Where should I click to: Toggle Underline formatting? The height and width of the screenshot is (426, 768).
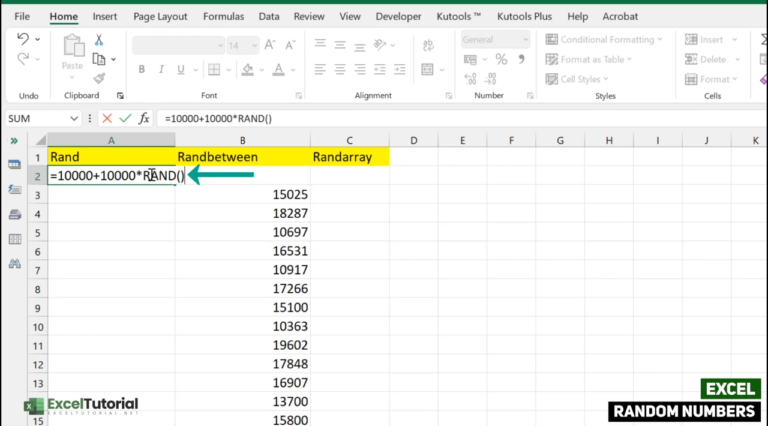178,70
